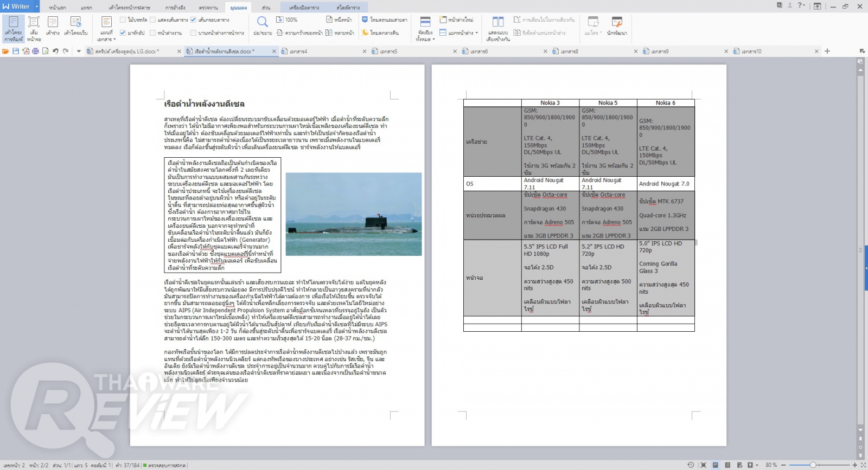Close the เอกสาร10 document tab
Viewport: 868px width, 470px height.
(816, 51)
